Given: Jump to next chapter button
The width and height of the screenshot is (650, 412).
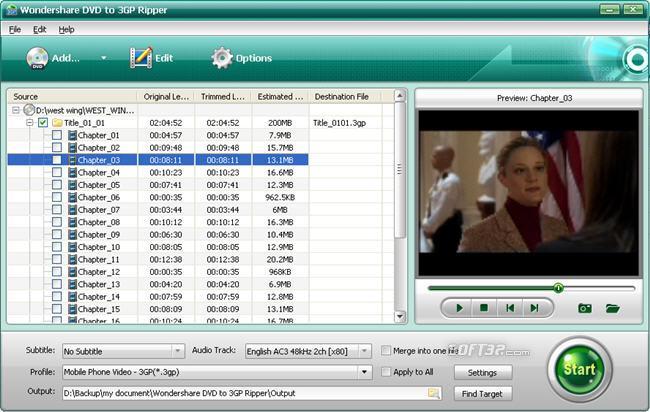Looking at the screenshot, I should [x=534, y=308].
